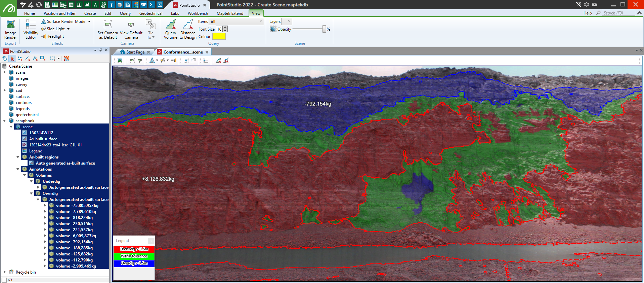Screen dimensions: 644x283
Task: Open the Tie To dropdown
Action: tap(151, 29)
